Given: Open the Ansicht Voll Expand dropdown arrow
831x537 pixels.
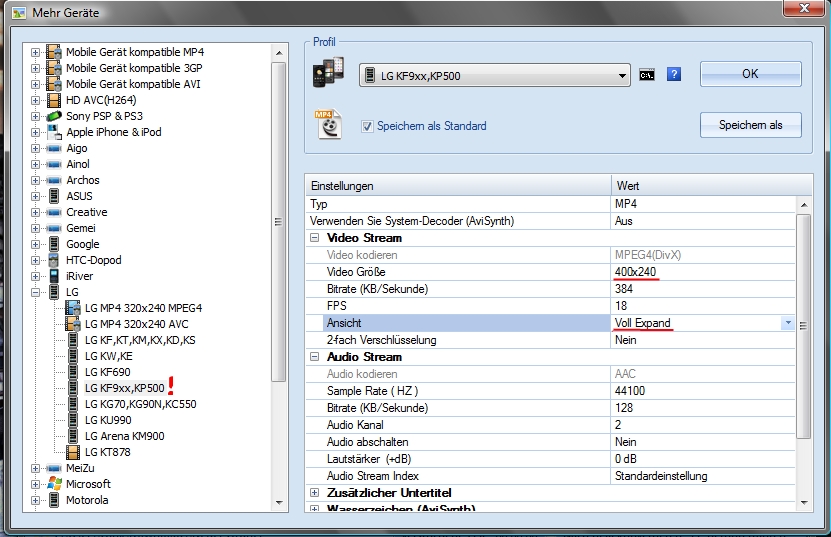Looking at the screenshot, I should tap(788, 323).
